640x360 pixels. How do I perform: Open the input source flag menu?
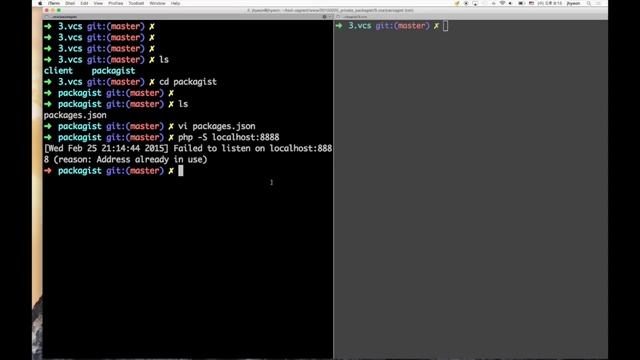click(531, 3)
